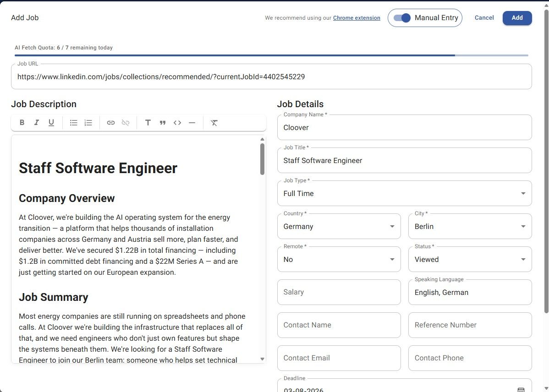Image resolution: width=549 pixels, height=392 pixels.
Task: Click the Company Name field containing Cloover
Action: tap(404, 127)
